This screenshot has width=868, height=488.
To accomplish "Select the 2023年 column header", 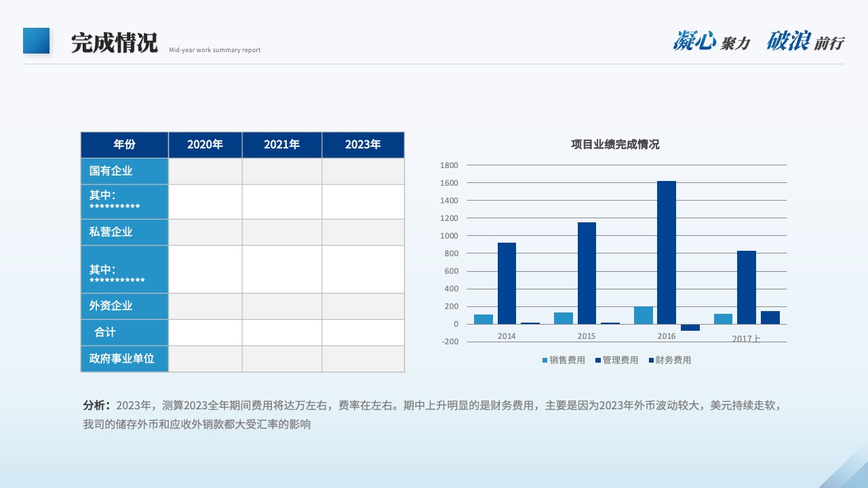I will click(x=363, y=144).
